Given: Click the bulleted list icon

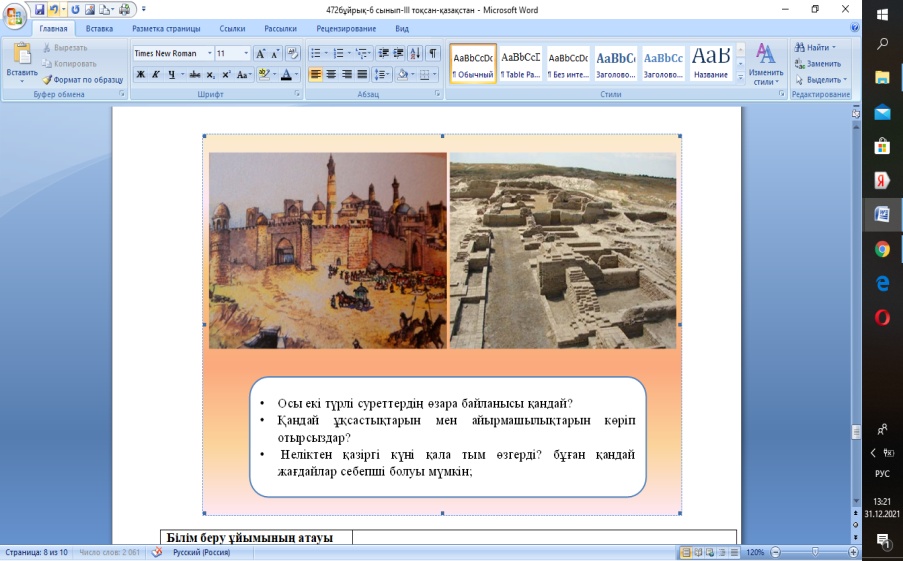Looking at the screenshot, I should pyautogui.click(x=315, y=53).
